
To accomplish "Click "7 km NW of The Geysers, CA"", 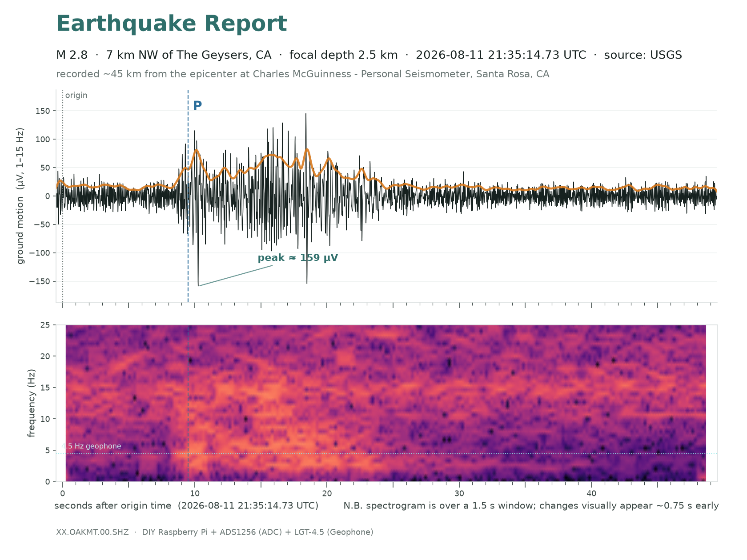I will (x=189, y=55).
